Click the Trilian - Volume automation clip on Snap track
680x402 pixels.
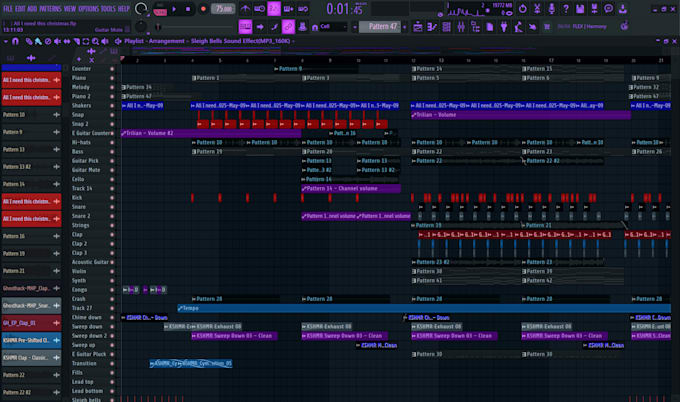pos(520,115)
